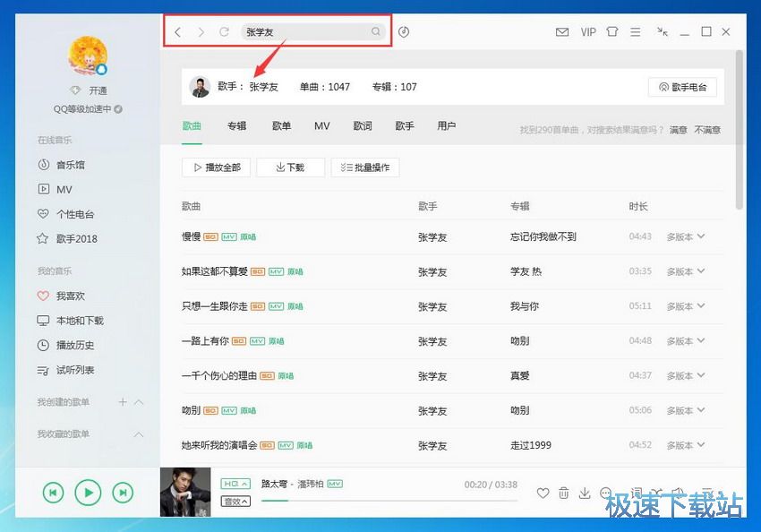Switch to mini mode with the shrink icon
The width and height of the screenshot is (761, 532).
pos(663,32)
